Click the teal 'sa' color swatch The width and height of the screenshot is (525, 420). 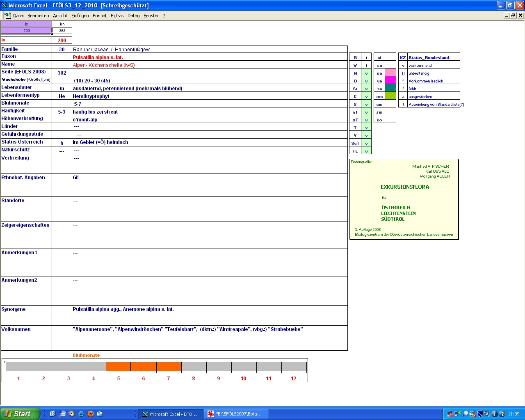pos(390,88)
